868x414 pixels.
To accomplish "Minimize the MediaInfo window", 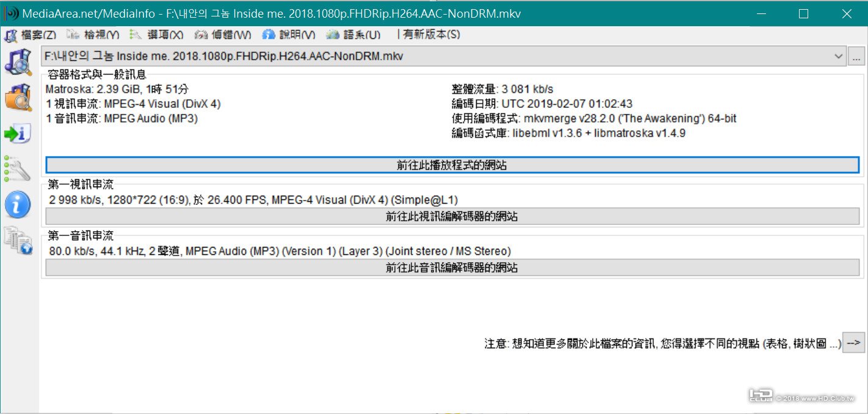I will click(x=761, y=13).
